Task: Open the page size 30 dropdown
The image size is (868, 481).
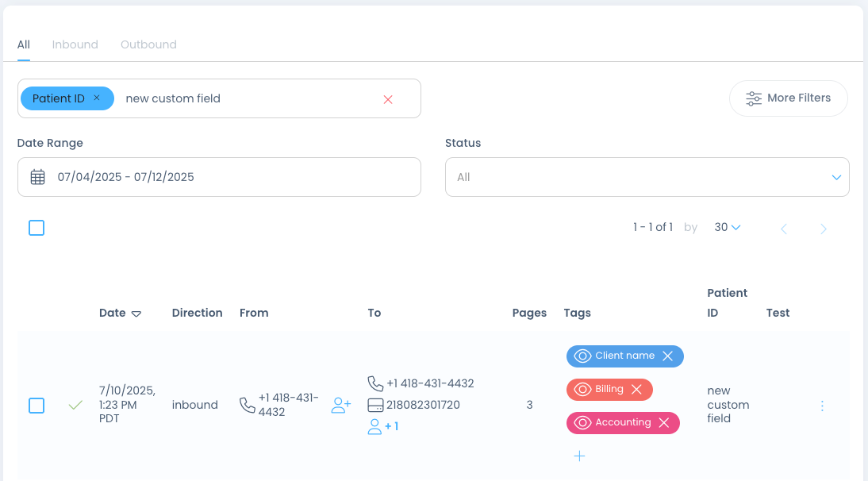Action: coord(728,228)
